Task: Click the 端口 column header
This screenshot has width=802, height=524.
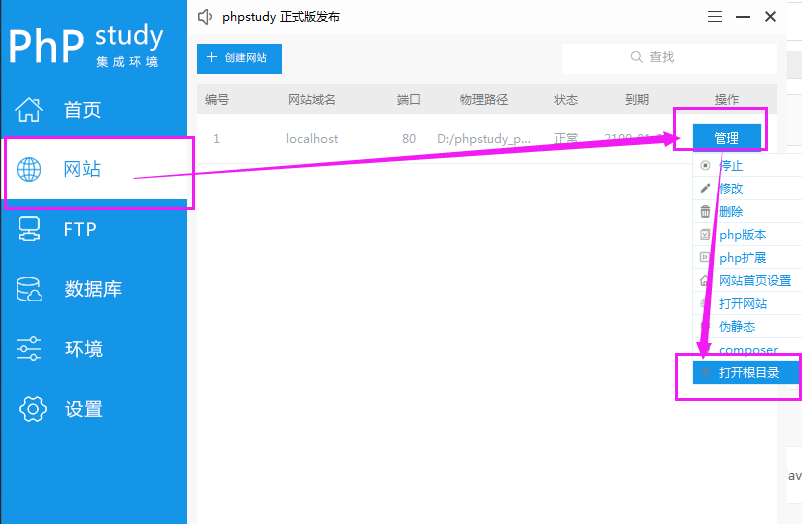Action: tap(409, 99)
